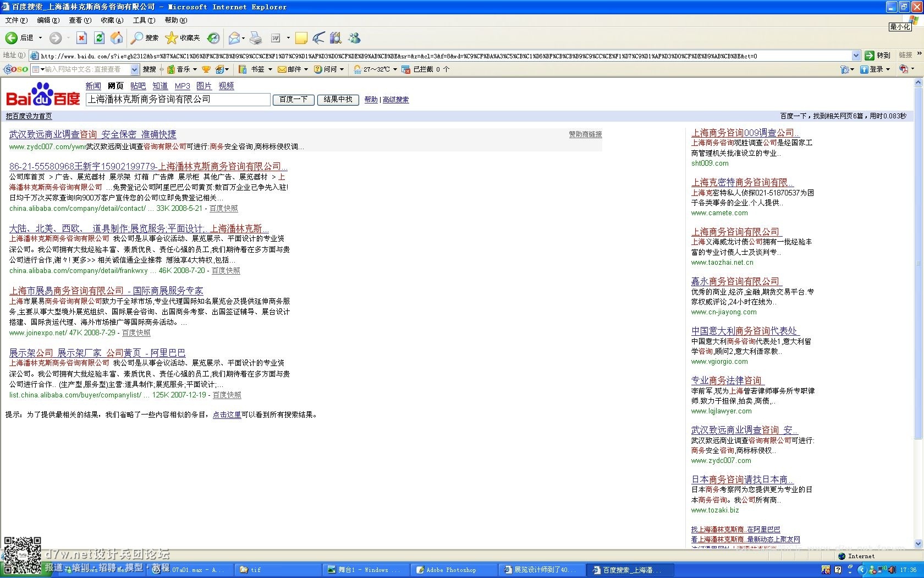Viewport: 924px width, 578px height.
Task: Click the PDF icon in toolbar
Action: pyautogui.click(x=903, y=69)
